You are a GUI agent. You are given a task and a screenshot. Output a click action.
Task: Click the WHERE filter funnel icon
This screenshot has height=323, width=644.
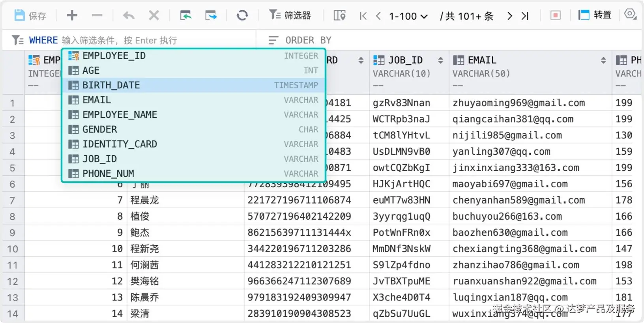coord(17,40)
